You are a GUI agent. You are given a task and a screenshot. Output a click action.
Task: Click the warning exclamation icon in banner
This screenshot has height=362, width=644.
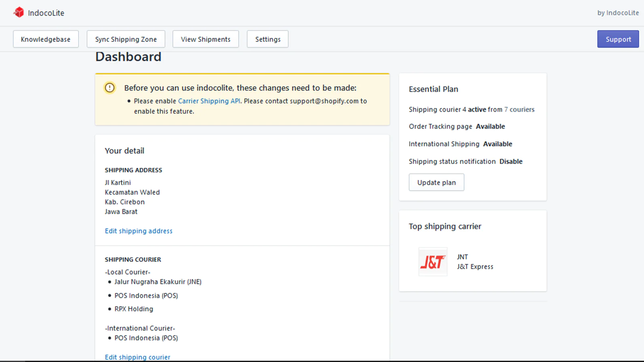pos(109,88)
